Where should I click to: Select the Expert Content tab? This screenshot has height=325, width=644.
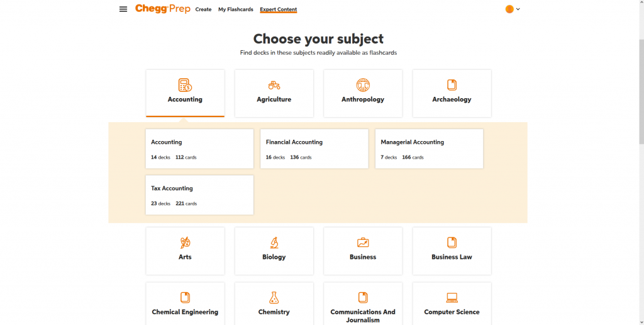click(x=278, y=9)
